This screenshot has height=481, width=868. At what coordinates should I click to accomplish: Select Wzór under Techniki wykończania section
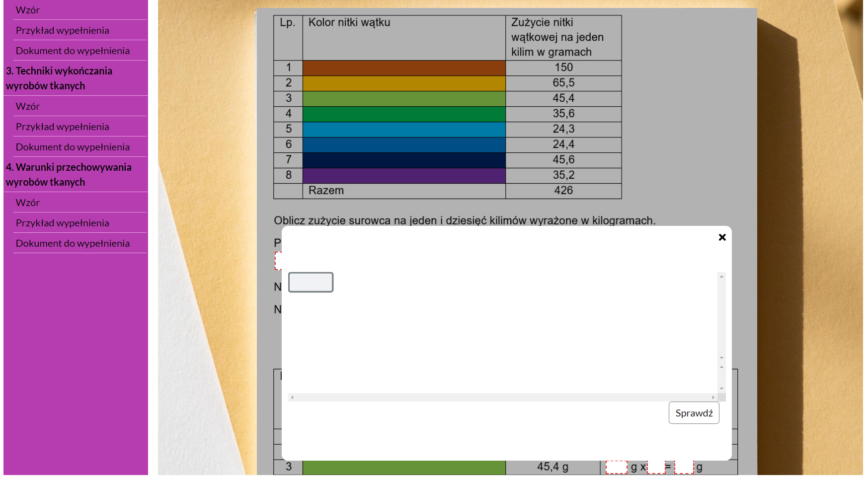click(x=28, y=106)
